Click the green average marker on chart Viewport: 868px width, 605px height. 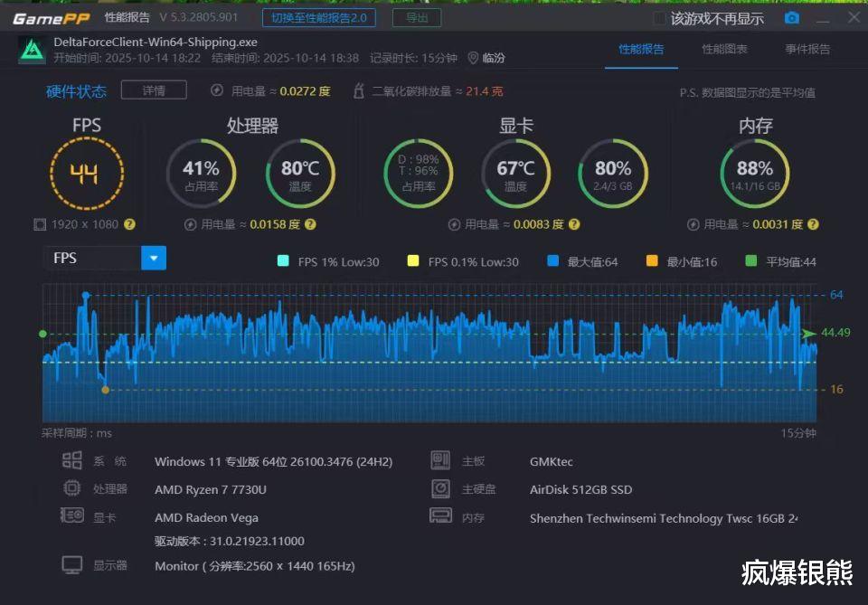42,334
